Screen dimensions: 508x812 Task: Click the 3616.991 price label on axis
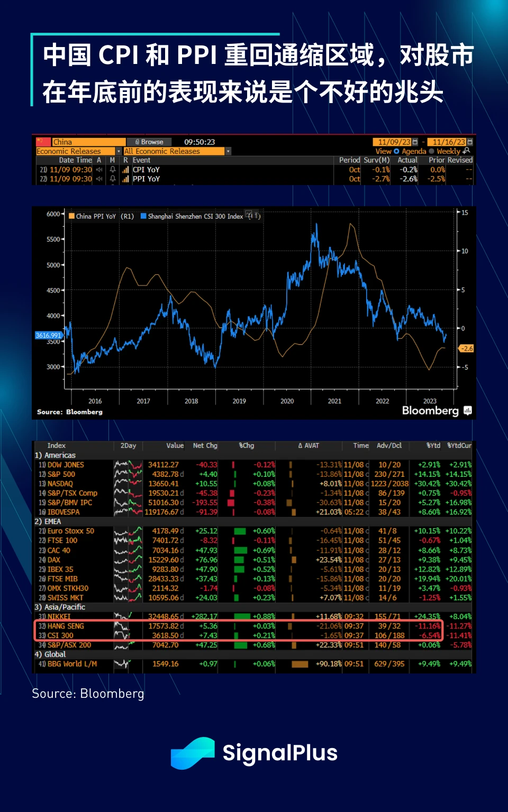[49, 335]
